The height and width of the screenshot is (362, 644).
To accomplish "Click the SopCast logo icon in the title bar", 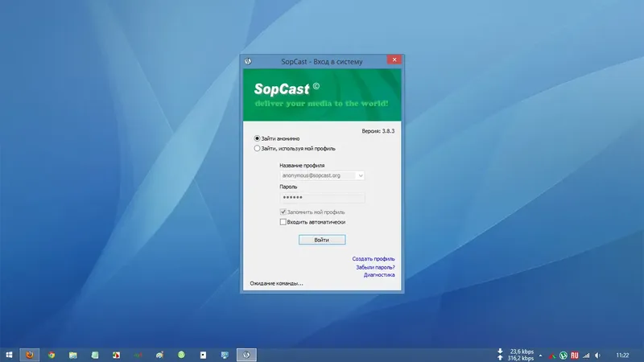I will pyautogui.click(x=248, y=61).
